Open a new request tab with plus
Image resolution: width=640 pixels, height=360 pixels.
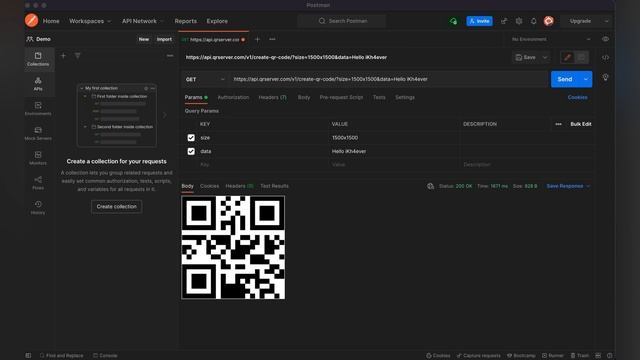tap(257, 39)
